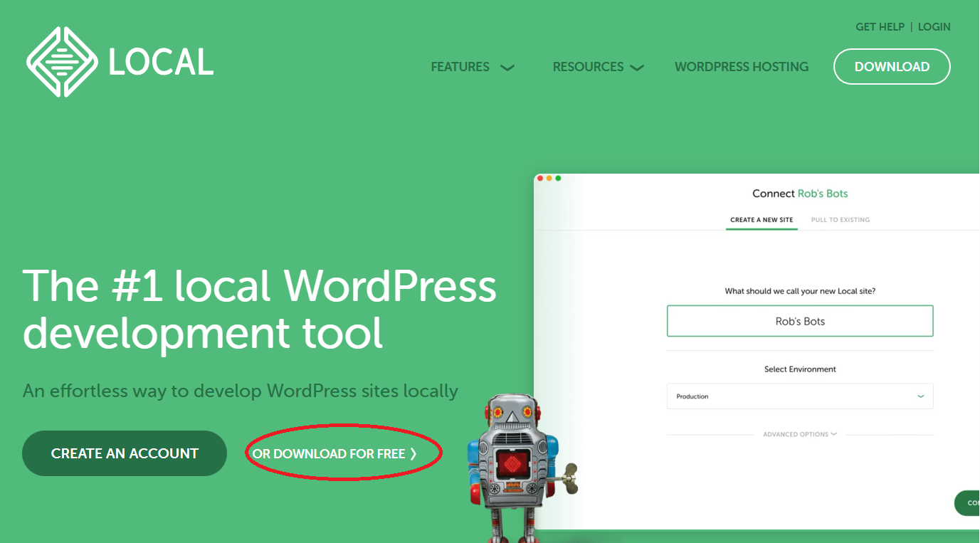The width and height of the screenshot is (980, 543).
Task: Expand Advanced Options section
Action: 800,434
